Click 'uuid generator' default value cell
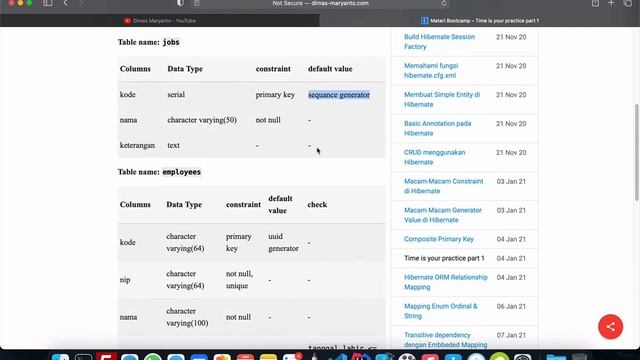Screen dimensions: 640x360 click(283, 242)
